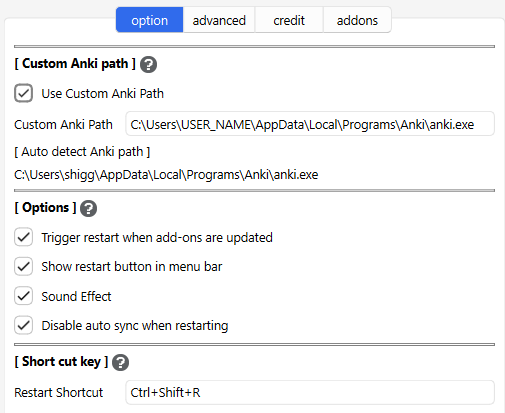Click the bold Short cut key heading
The width and height of the screenshot is (505, 413).
(x=61, y=362)
